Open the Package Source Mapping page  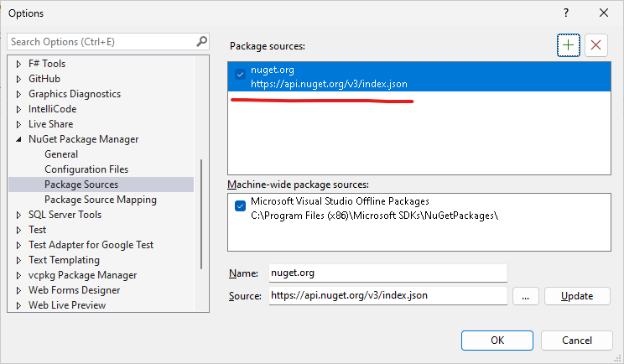pyautogui.click(x=101, y=200)
